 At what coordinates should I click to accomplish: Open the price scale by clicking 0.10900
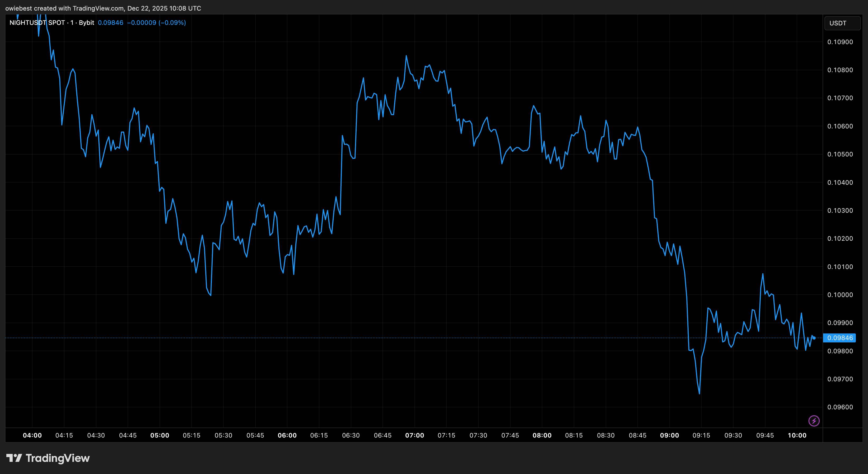pyautogui.click(x=840, y=42)
